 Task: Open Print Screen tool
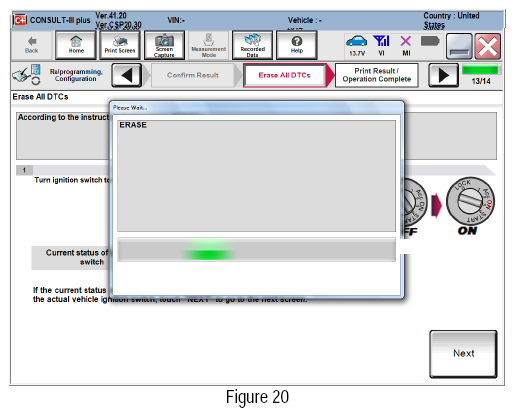coord(120,45)
